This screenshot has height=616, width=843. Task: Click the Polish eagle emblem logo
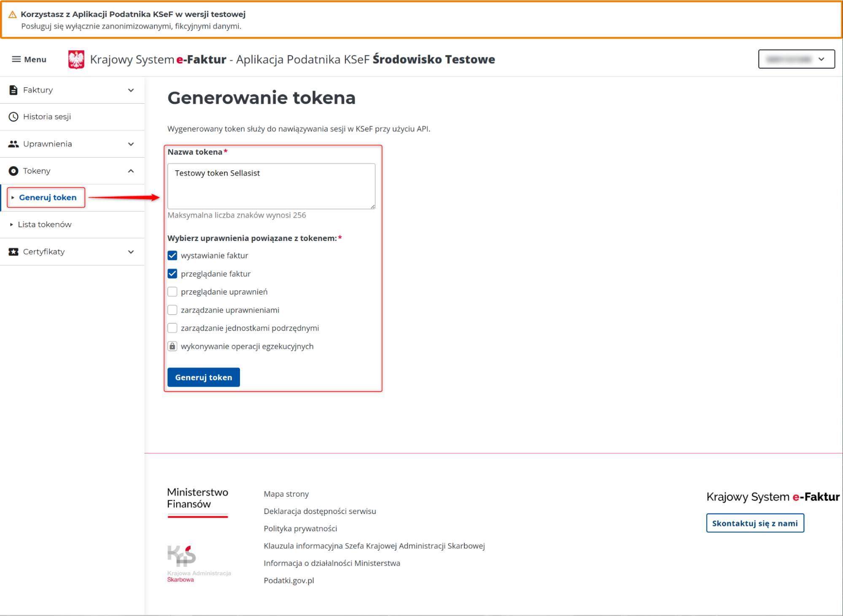click(x=76, y=59)
